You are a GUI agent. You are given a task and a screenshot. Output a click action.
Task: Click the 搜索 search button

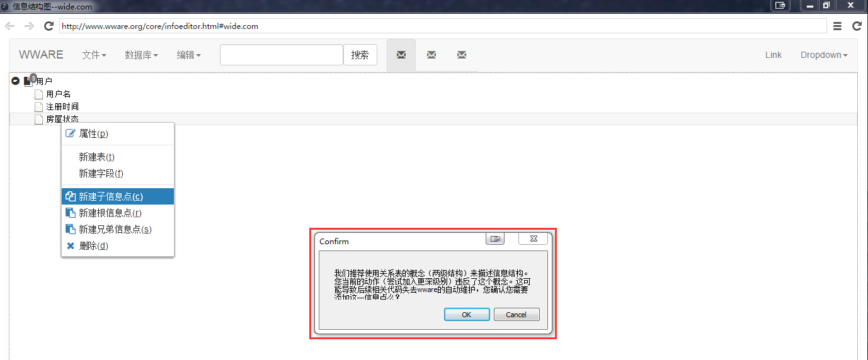[360, 55]
